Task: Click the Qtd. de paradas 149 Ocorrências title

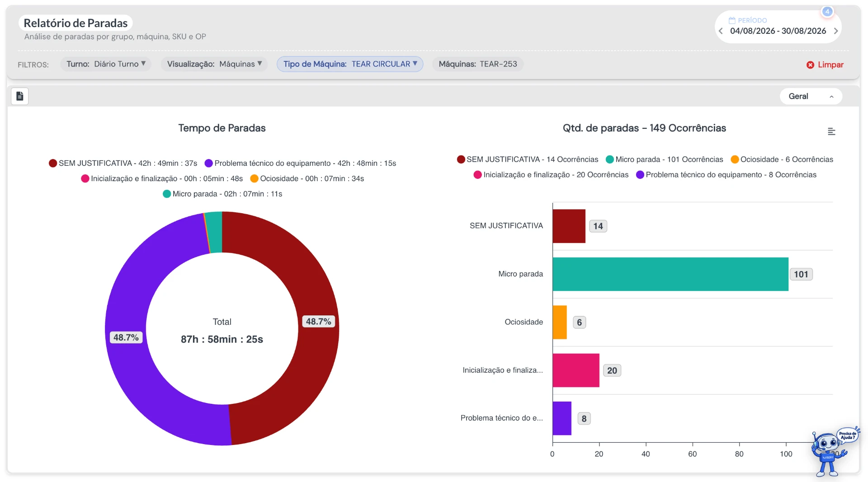Action: pos(644,128)
